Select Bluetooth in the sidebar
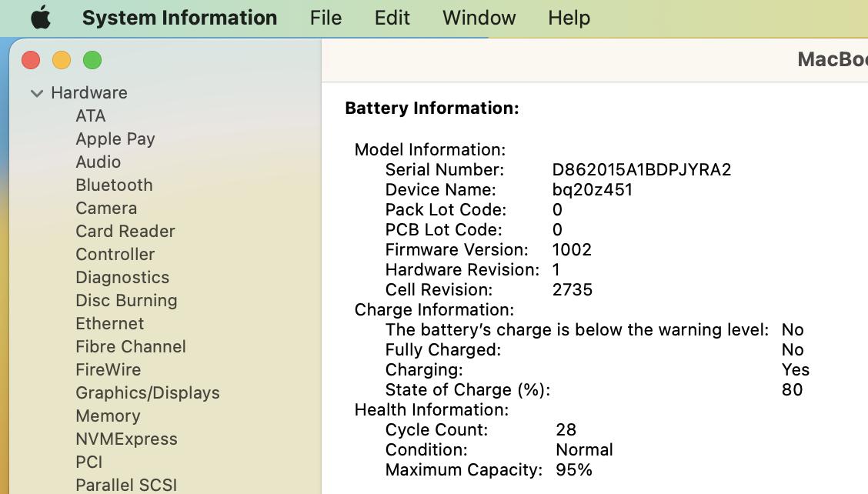This screenshot has height=494, width=868. tap(114, 185)
